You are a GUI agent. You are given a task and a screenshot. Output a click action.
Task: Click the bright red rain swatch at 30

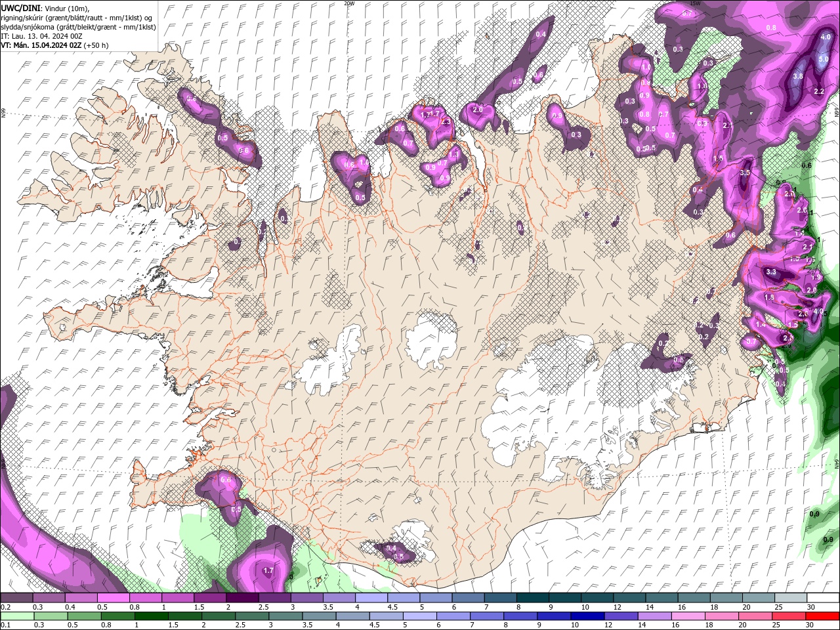822,616
